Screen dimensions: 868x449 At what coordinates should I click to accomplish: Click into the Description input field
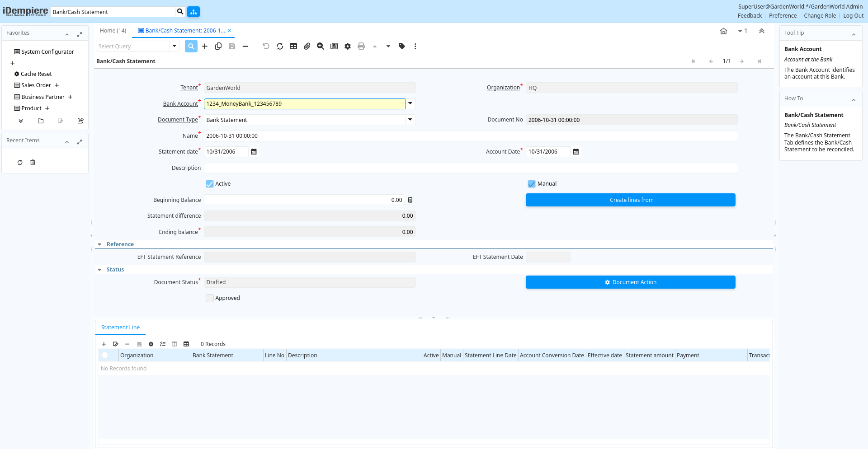470,168
